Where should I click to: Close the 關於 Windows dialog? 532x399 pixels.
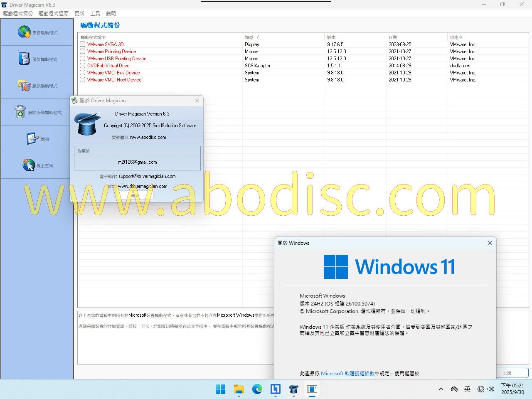tap(490, 243)
